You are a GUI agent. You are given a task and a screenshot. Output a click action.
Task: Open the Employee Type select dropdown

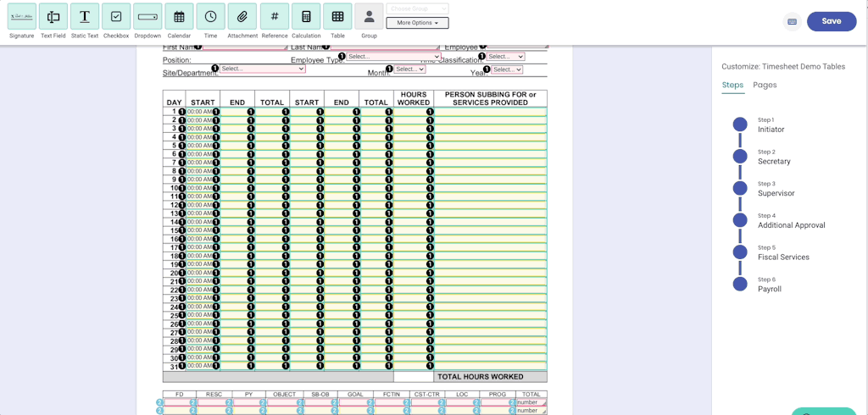tap(393, 57)
